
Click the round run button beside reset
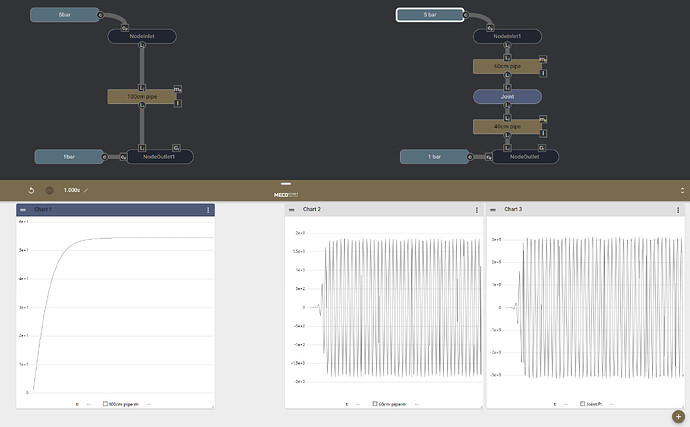[49, 190]
